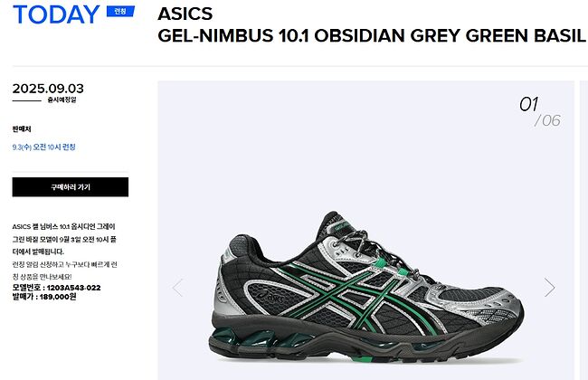Click the ASICS logo printed on shoe

tap(272, 296)
